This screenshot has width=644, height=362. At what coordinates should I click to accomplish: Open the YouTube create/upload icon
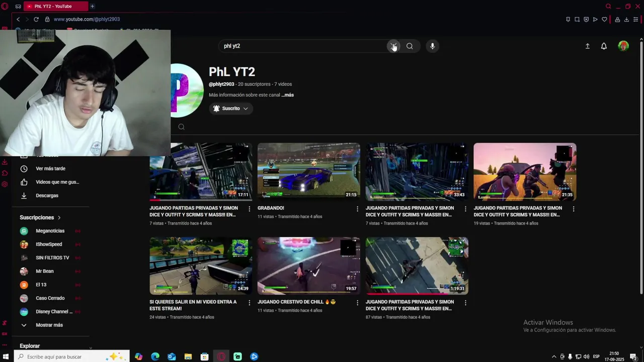[x=587, y=46]
